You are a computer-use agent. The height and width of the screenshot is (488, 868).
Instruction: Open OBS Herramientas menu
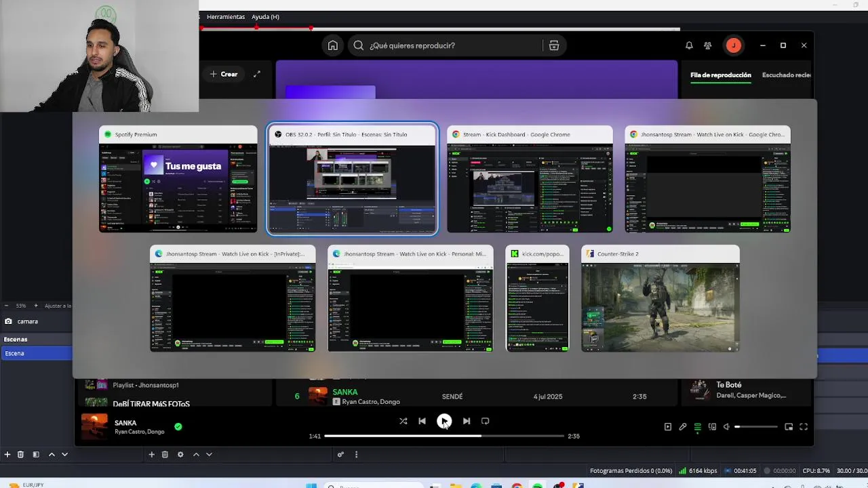(x=226, y=16)
